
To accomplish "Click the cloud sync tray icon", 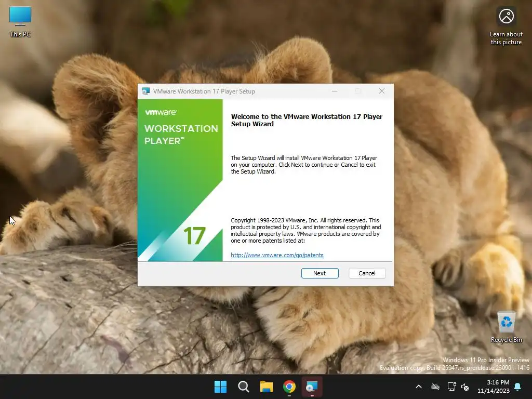I will [x=435, y=387].
